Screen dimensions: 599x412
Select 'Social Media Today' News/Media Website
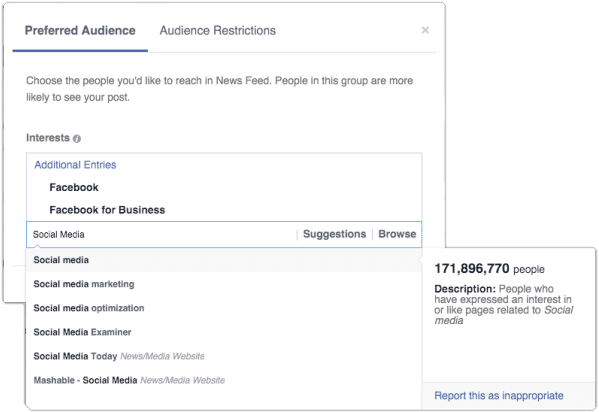pos(224,356)
